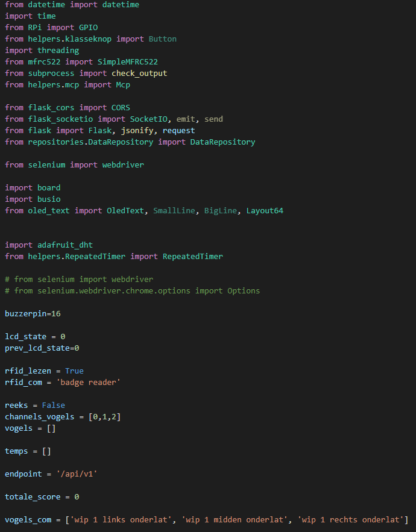Click the 'import adafruit_dht' line

(x=49, y=245)
